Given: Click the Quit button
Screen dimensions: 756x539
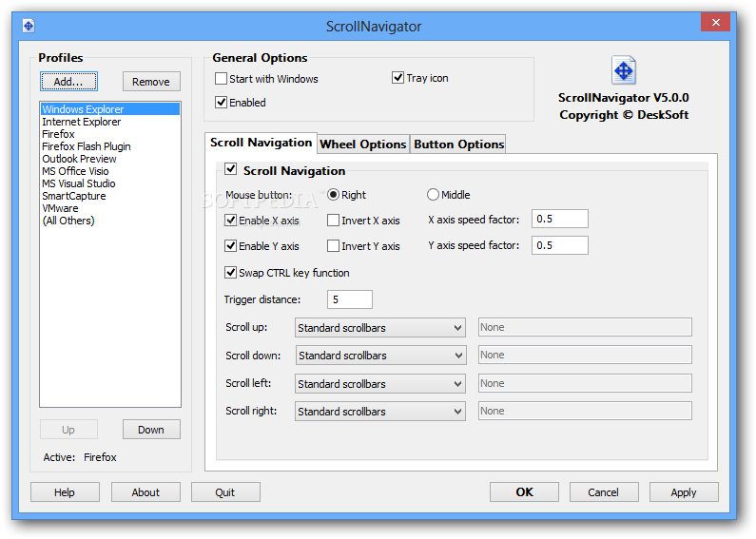Looking at the screenshot, I should pos(225,492).
